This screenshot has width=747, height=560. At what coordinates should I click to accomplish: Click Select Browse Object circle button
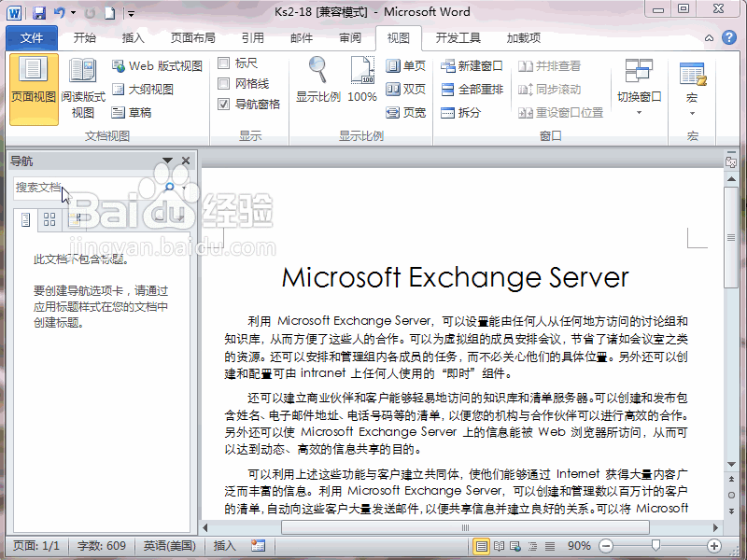(731, 496)
